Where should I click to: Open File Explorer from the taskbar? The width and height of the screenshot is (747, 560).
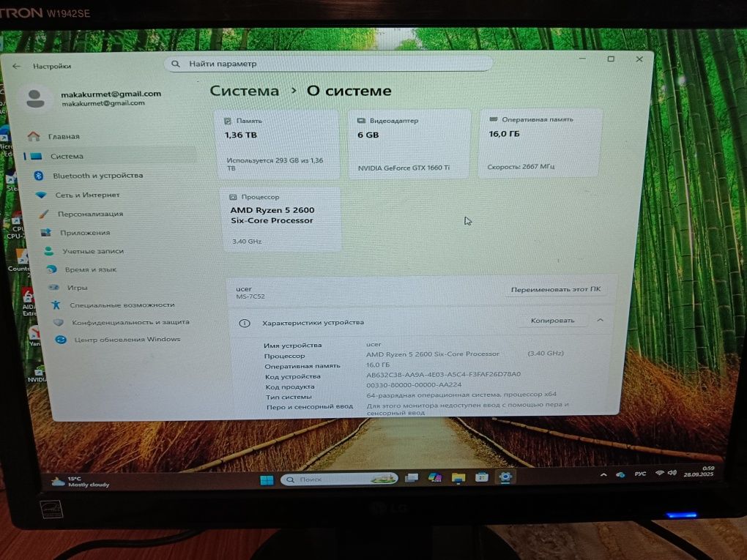point(458,477)
